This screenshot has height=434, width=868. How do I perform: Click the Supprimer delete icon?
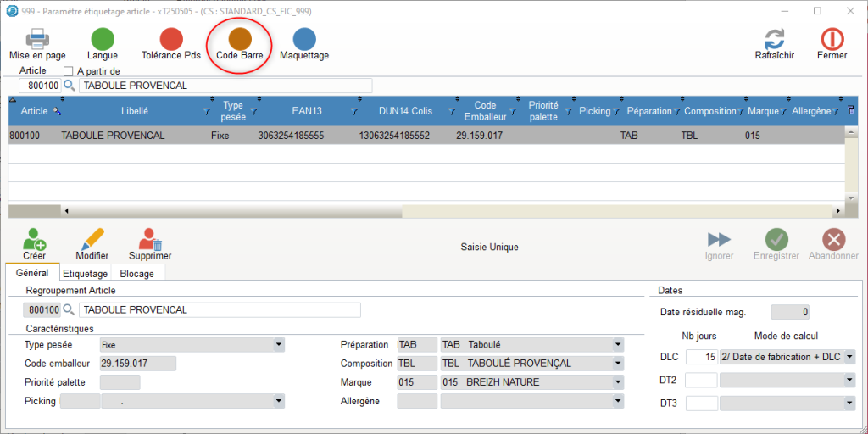pos(150,240)
